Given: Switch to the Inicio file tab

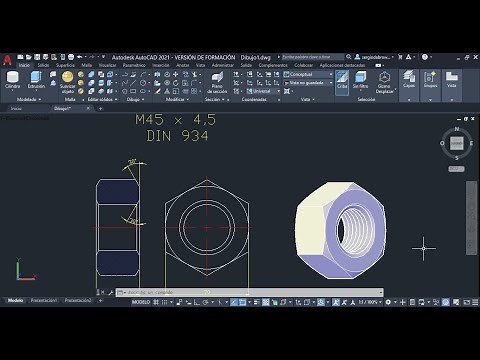Looking at the screenshot, I should (16, 108).
